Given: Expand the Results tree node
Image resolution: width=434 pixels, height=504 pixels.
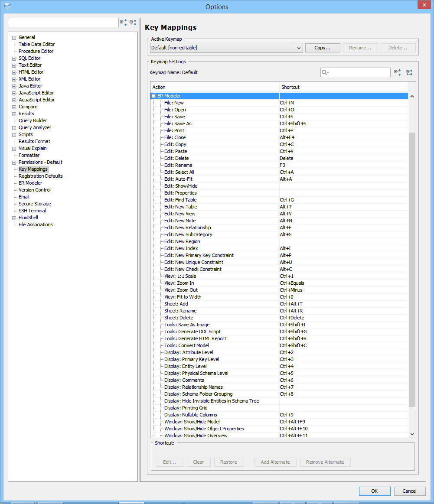Looking at the screenshot, I should click(14, 114).
